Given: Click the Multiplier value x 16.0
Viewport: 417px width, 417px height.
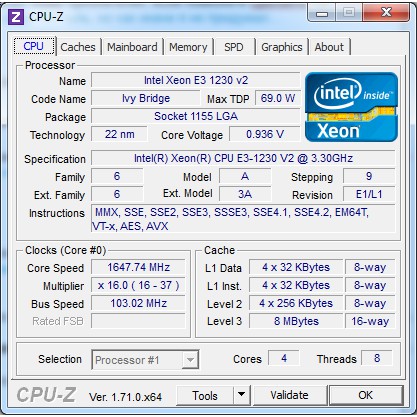Looking at the screenshot, I should pos(138,285).
